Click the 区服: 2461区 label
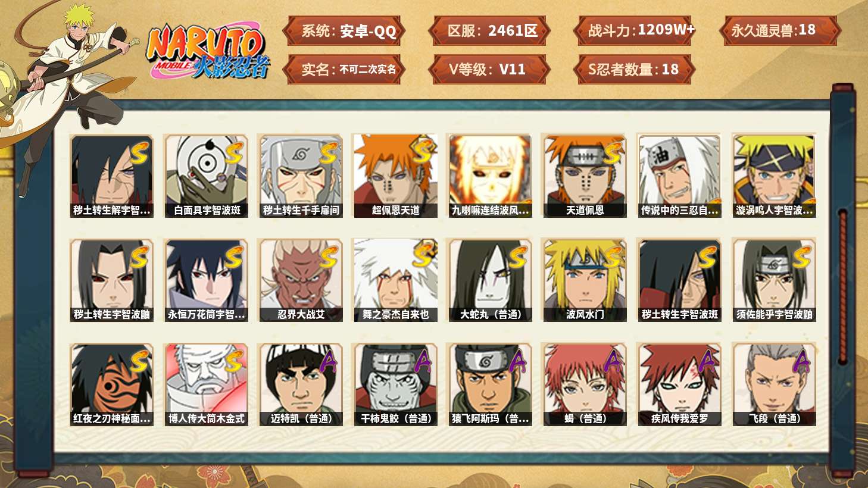This screenshot has height=488, width=868. [x=489, y=30]
